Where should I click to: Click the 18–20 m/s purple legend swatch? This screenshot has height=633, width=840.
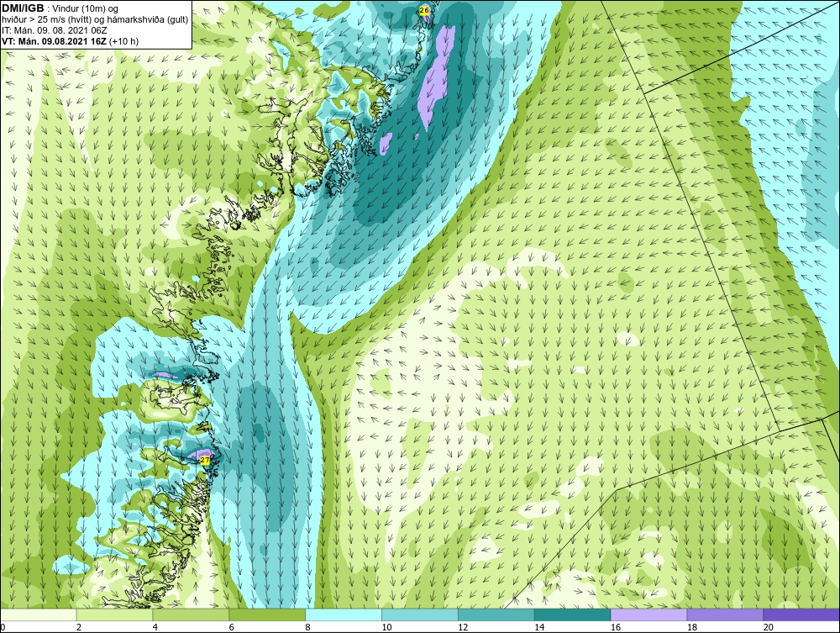pyautogui.click(x=726, y=615)
